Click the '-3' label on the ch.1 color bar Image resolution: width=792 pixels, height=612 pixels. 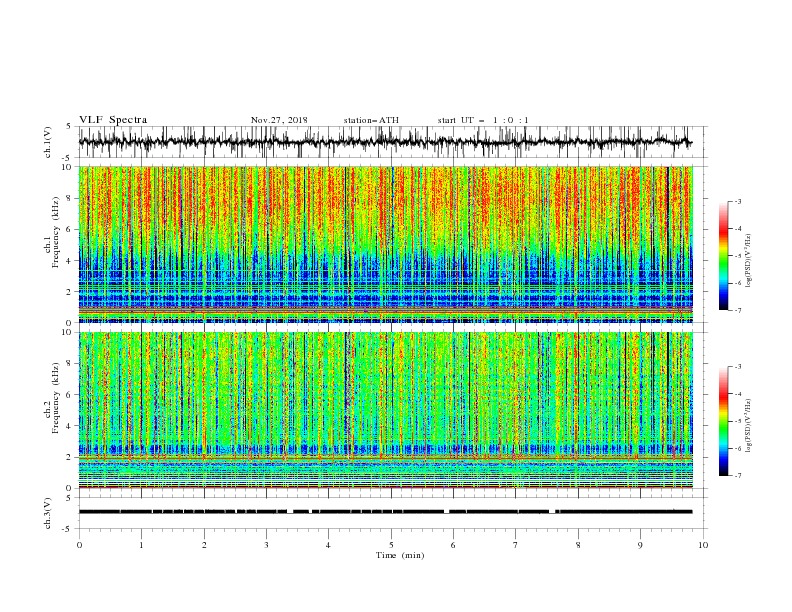(x=737, y=201)
